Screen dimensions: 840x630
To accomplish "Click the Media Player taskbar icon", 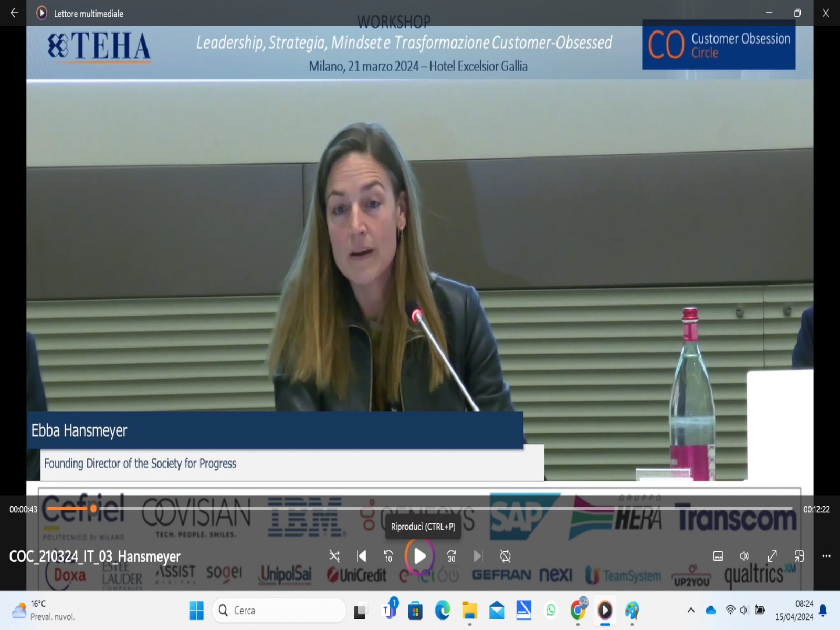I will pos(605,611).
